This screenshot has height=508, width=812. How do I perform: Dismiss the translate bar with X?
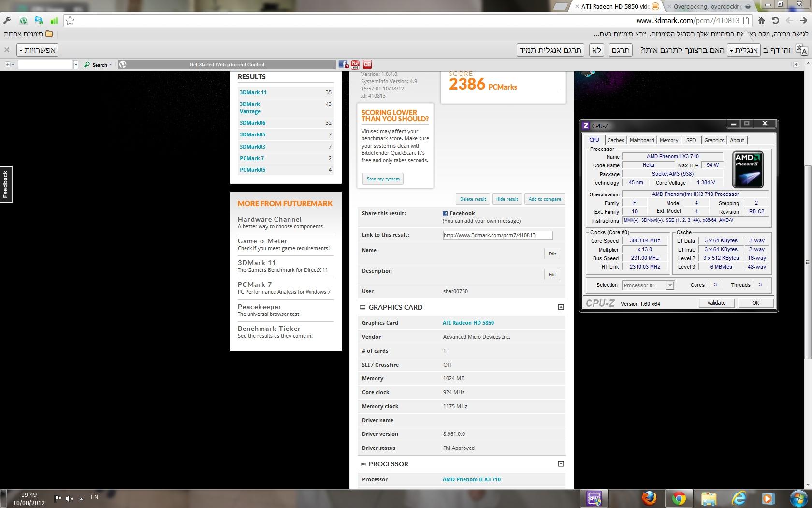[7, 50]
